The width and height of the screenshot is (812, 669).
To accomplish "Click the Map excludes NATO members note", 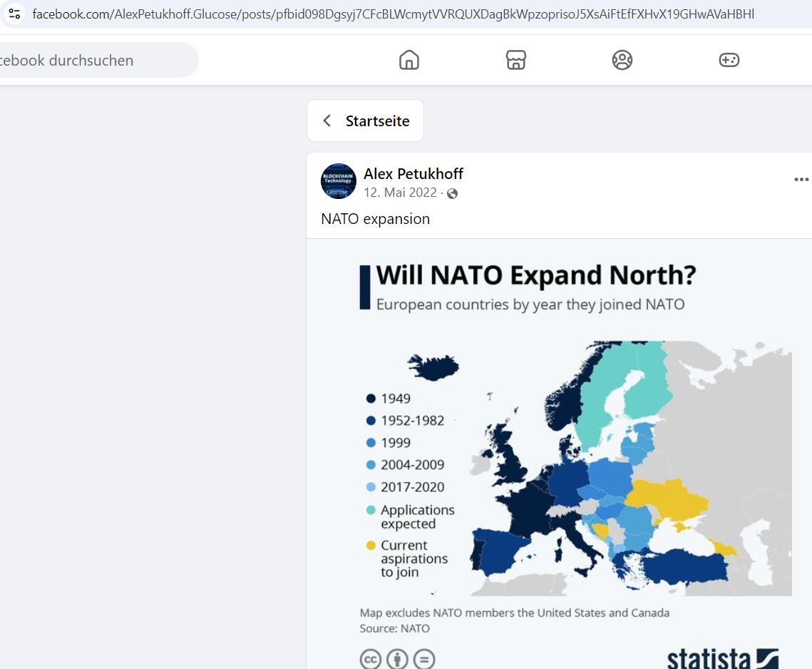I will 515,613.
